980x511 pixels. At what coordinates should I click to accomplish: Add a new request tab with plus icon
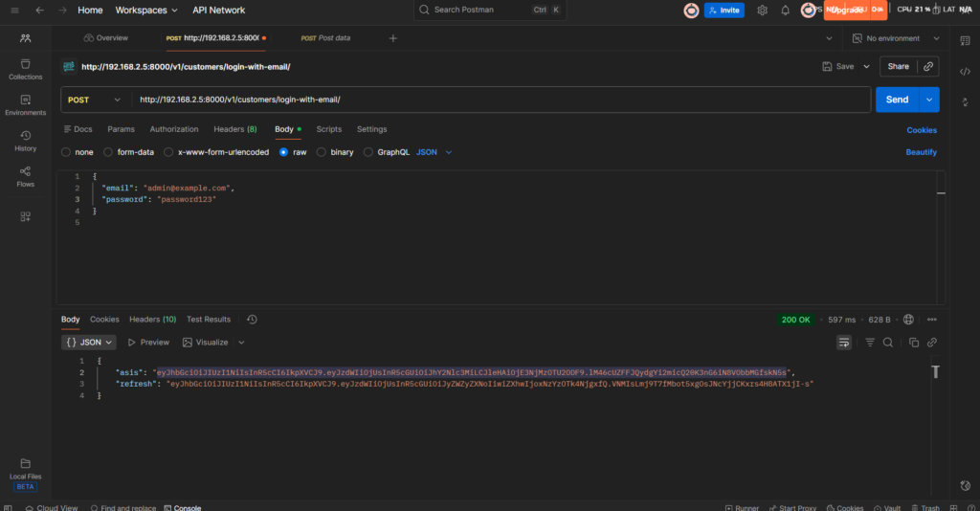pos(392,38)
